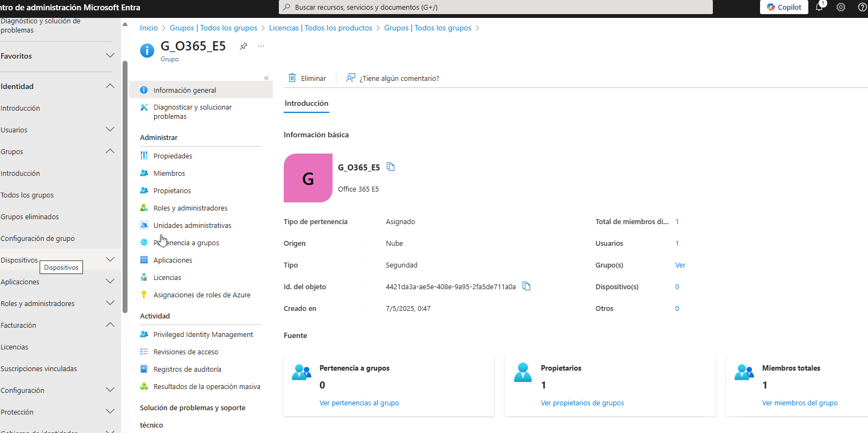The height and width of the screenshot is (433, 868).
Task: Click the pin icon next to G_O365_E5 title
Action: pyautogui.click(x=244, y=46)
